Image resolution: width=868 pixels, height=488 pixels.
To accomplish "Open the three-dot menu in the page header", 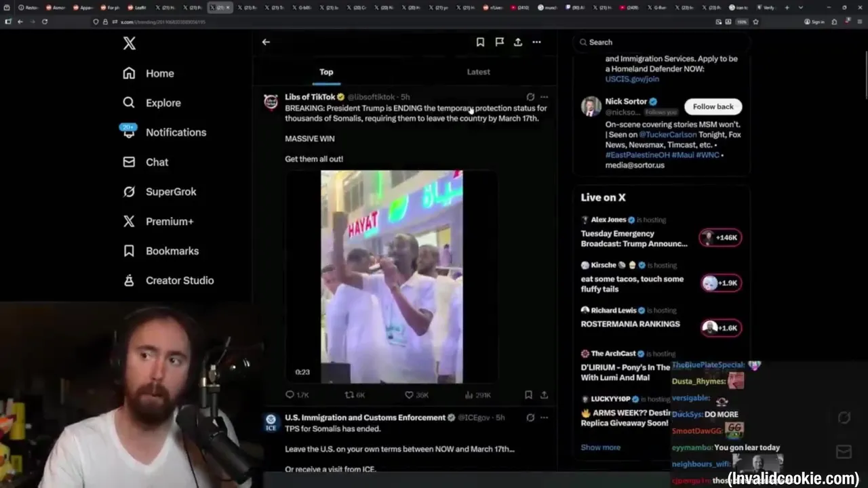I will (536, 42).
